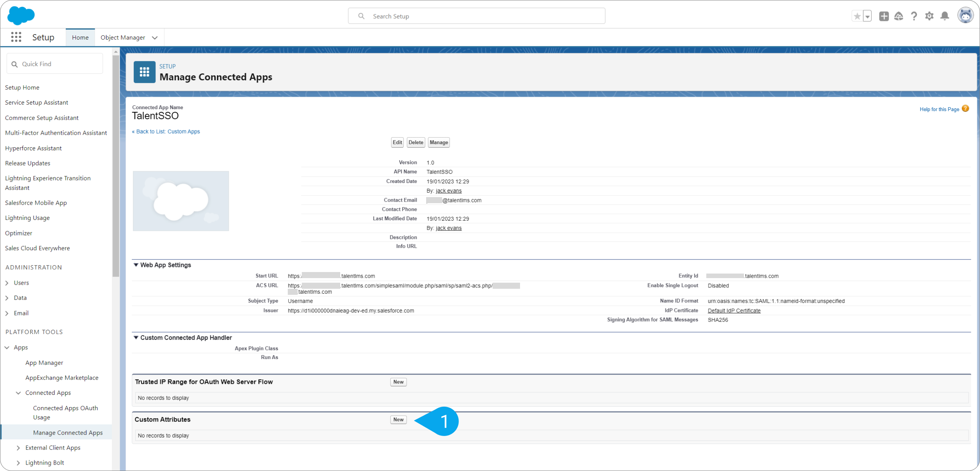This screenshot has width=980, height=471.
Task: Click the magnifier icon in Search Setup
Action: click(x=362, y=16)
